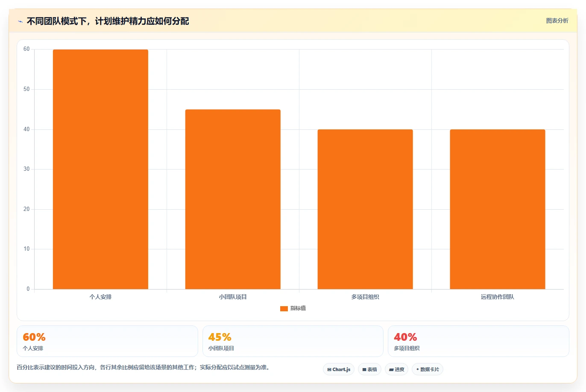The image size is (586, 392).
Task: Click the 表格 tag chip
Action: pos(369,369)
